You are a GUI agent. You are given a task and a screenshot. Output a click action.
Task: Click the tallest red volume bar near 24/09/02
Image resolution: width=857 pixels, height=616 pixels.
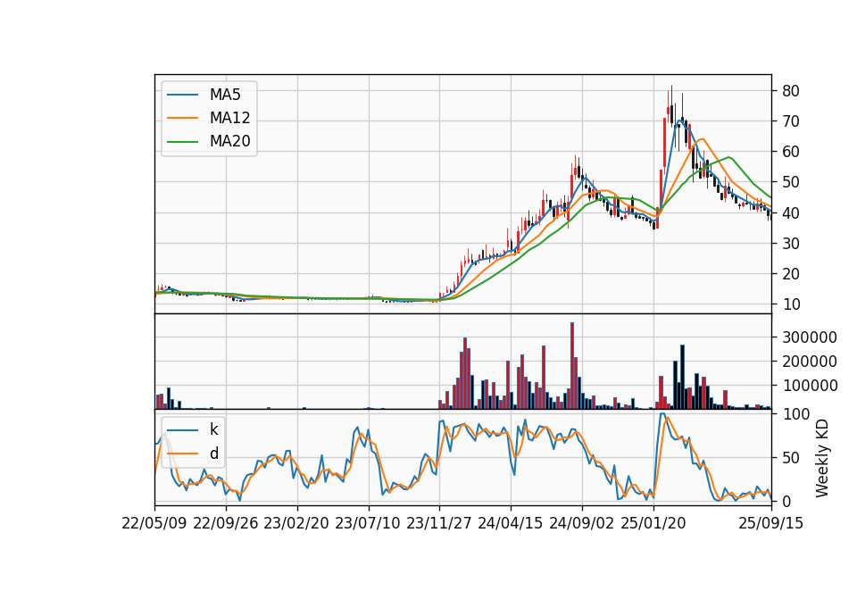tap(572, 366)
